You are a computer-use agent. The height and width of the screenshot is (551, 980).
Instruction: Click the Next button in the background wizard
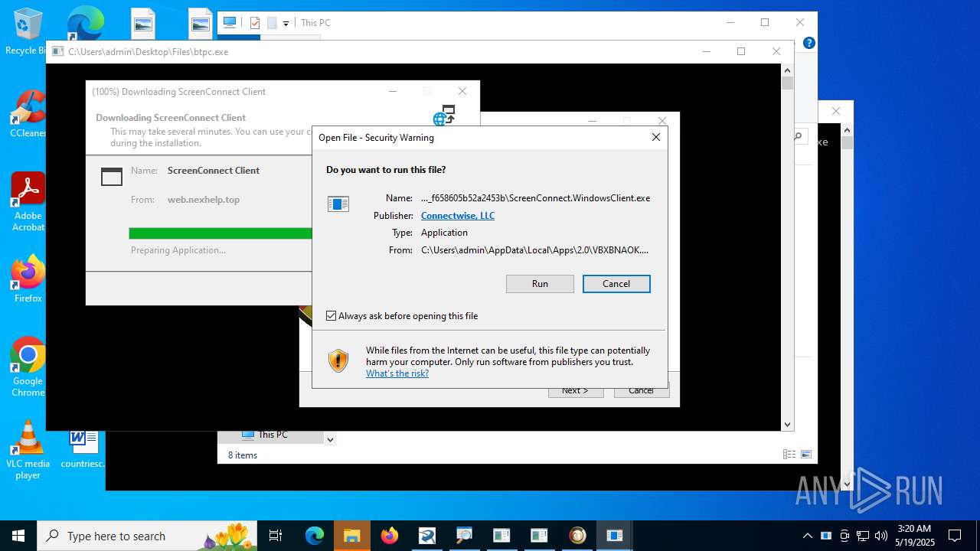[x=576, y=391]
